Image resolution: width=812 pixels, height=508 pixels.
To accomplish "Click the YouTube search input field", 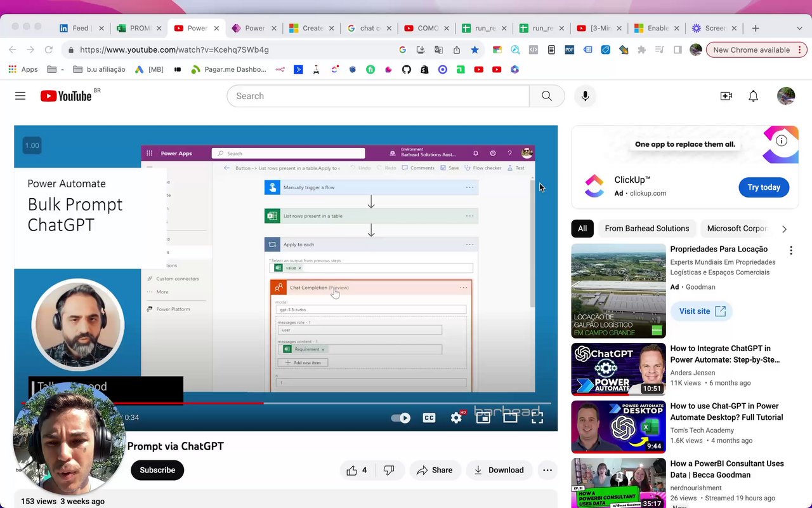I will (378, 96).
